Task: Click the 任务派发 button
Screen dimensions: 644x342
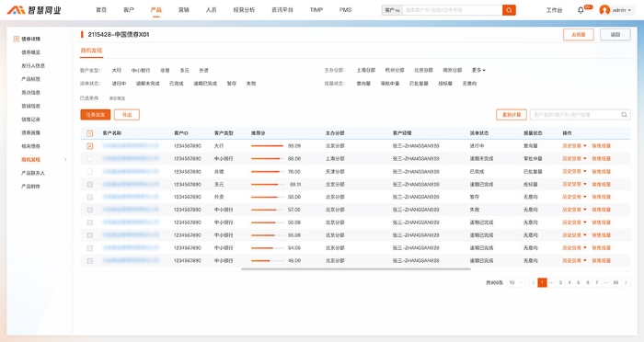Action: click(x=96, y=115)
